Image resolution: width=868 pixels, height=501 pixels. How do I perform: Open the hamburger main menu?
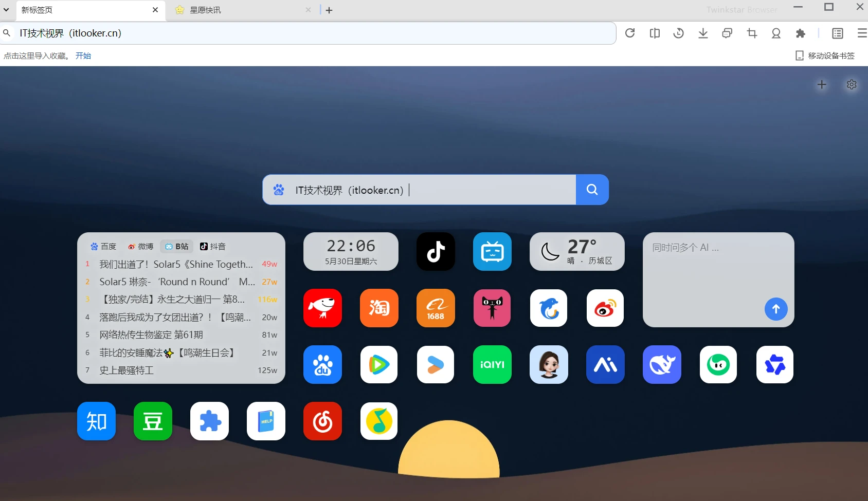click(862, 33)
